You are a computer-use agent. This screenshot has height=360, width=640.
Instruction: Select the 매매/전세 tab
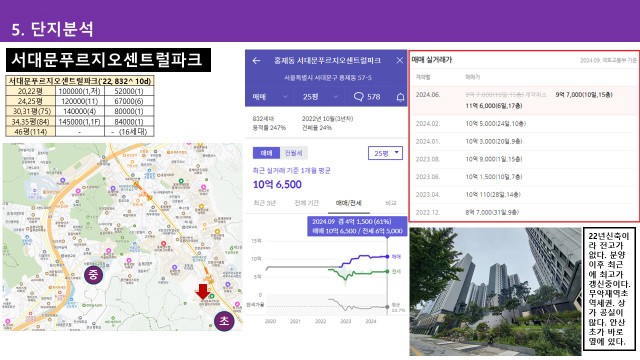click(349, 203)
